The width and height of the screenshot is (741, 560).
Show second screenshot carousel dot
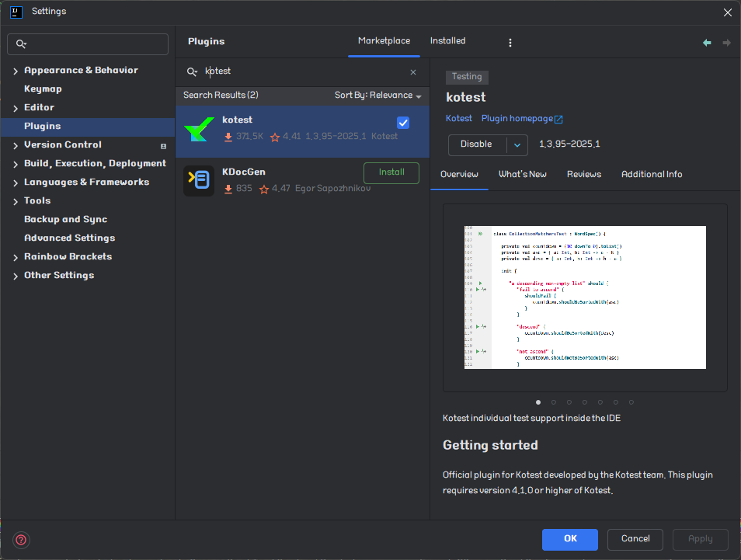point(554,402)
